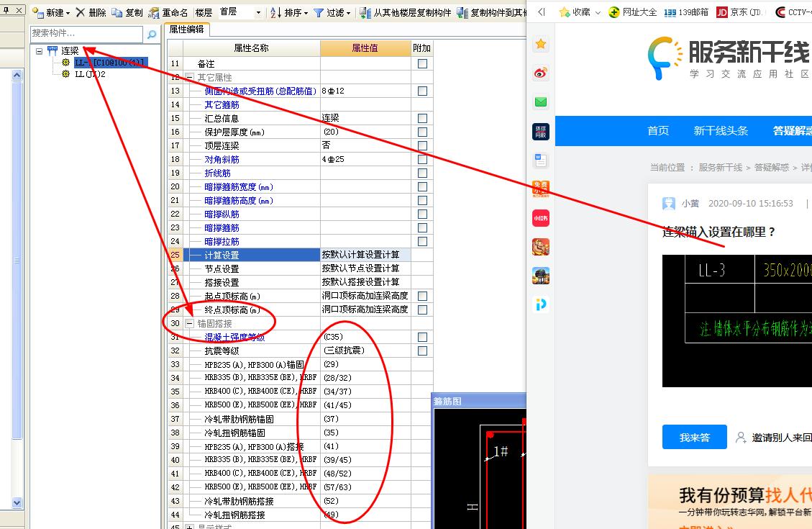Open the 139邮箱 bookmark
The height and width of the screenshot is (529, 812).
pos(686,12)
